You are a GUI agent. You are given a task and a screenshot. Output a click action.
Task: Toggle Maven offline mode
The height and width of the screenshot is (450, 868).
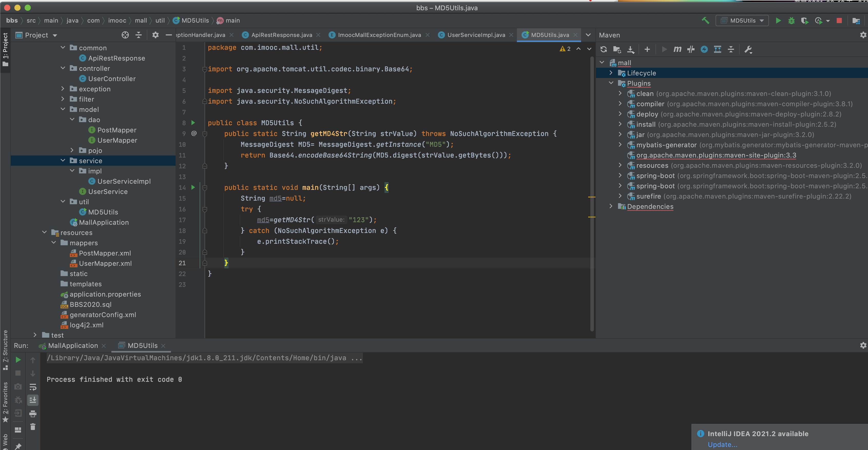[691, 50]
